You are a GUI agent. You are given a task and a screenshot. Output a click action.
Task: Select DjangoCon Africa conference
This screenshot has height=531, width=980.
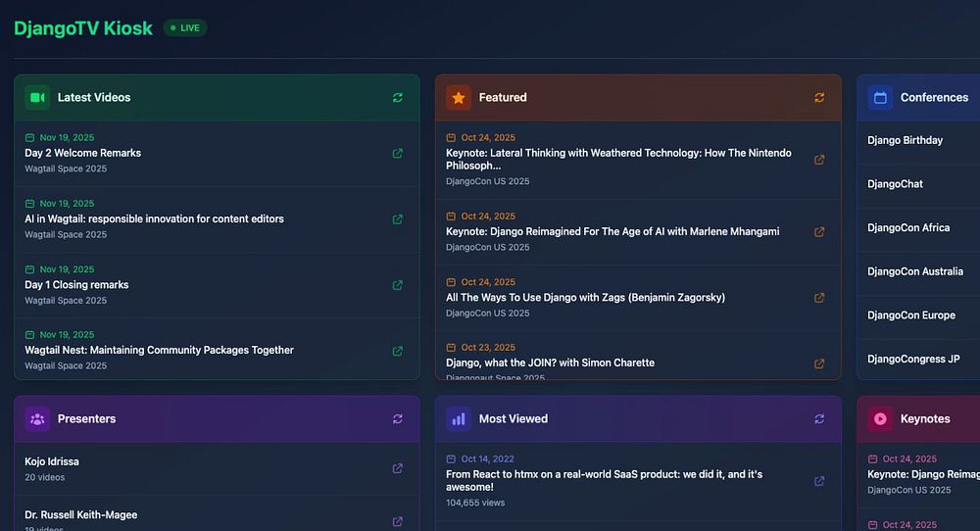[908, 227]
